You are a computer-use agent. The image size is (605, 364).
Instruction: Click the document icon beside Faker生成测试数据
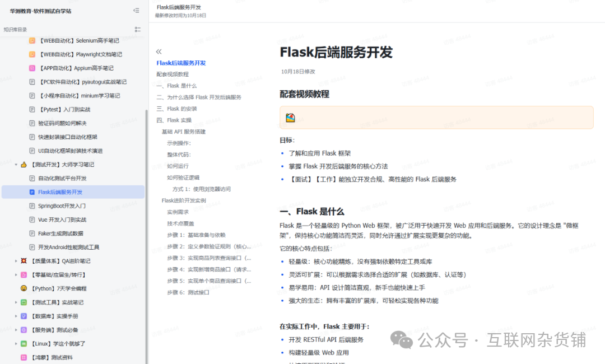point(32,234)
